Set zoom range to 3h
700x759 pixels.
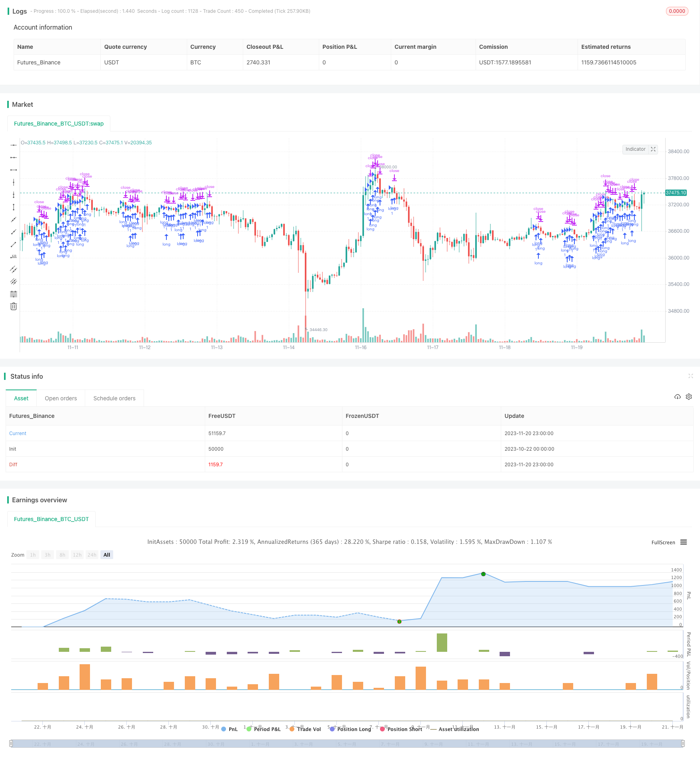48,555
